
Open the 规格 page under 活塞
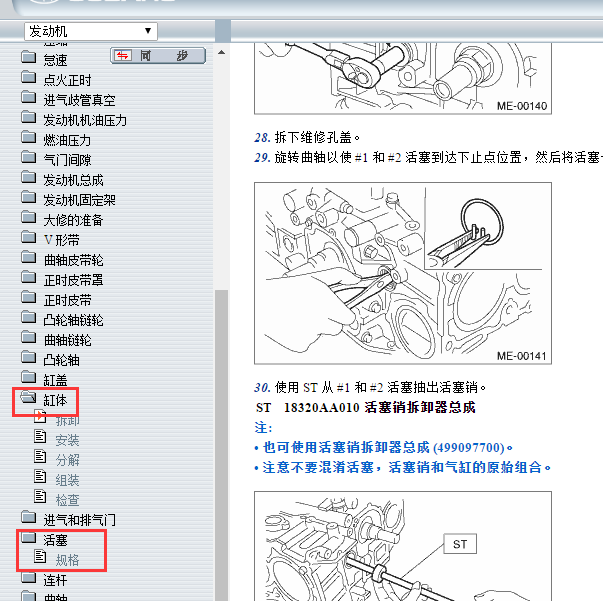point(68,560)
